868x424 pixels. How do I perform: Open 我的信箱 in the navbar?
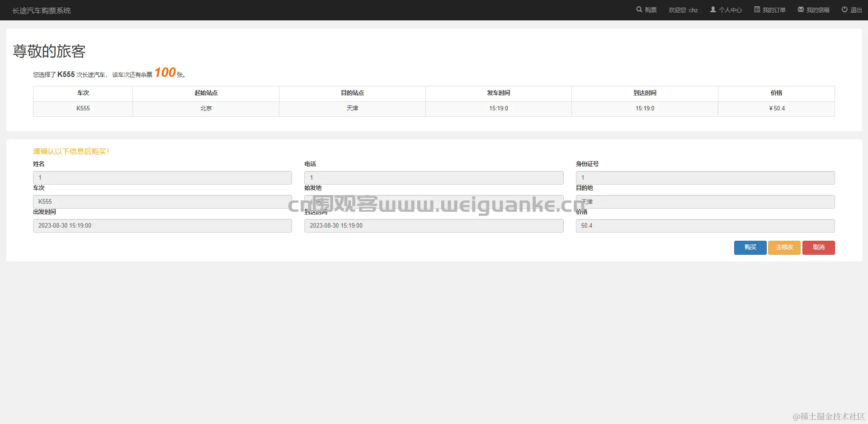click(x=813, y=10)
